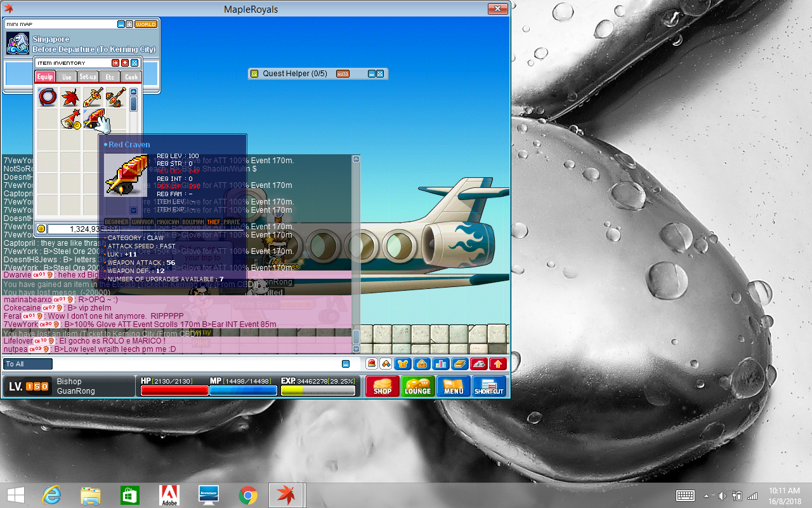Open the SHOP button
This screenshot has width=812, height=508.
pos(381,385)
